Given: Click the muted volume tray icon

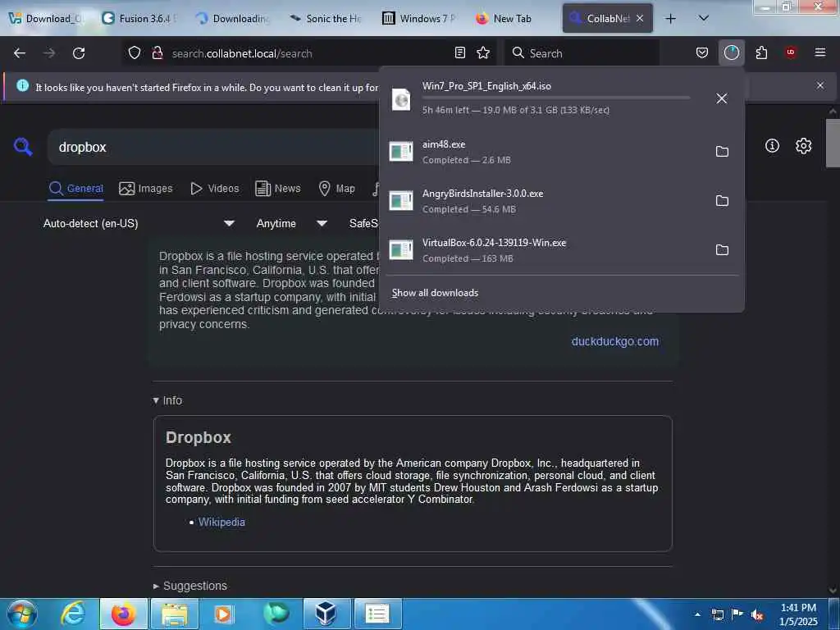Looking at the screenshot, I should (756, 615).
